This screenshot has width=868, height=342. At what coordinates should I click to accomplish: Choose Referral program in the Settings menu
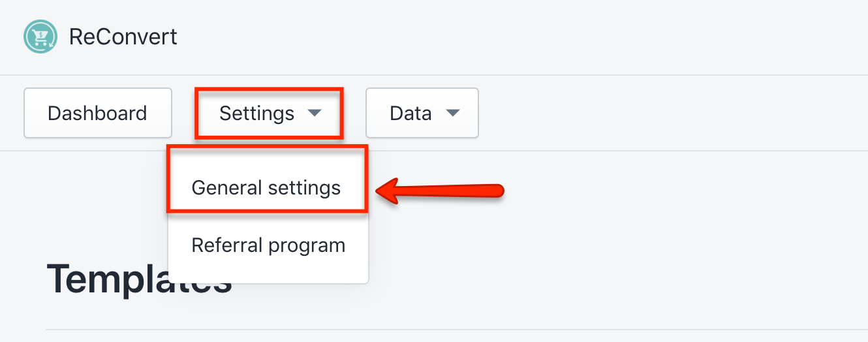click(x=268, y=245)
